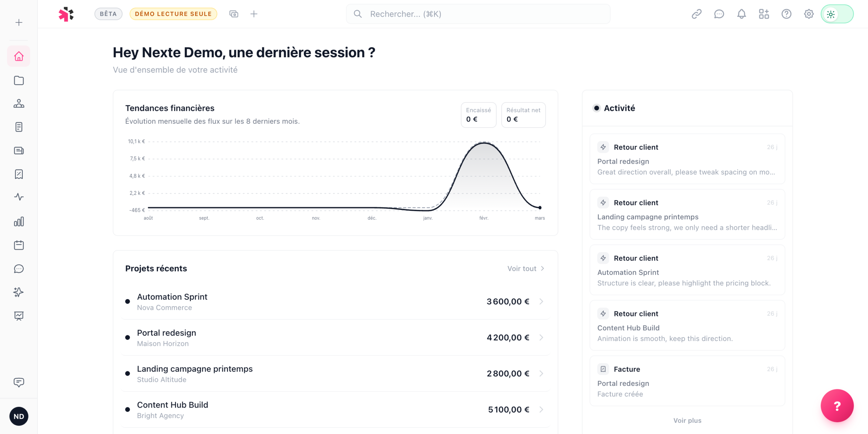Open the home dashboard icon in sidebar
Screen dimensions: 868x434
(x=19, y=56)
